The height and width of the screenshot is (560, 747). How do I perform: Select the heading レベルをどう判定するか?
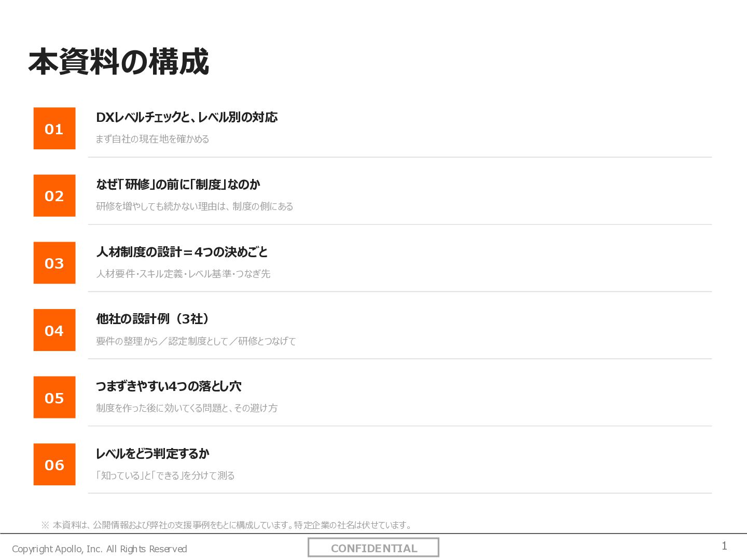pyautogui.click(x=153, y=454)
